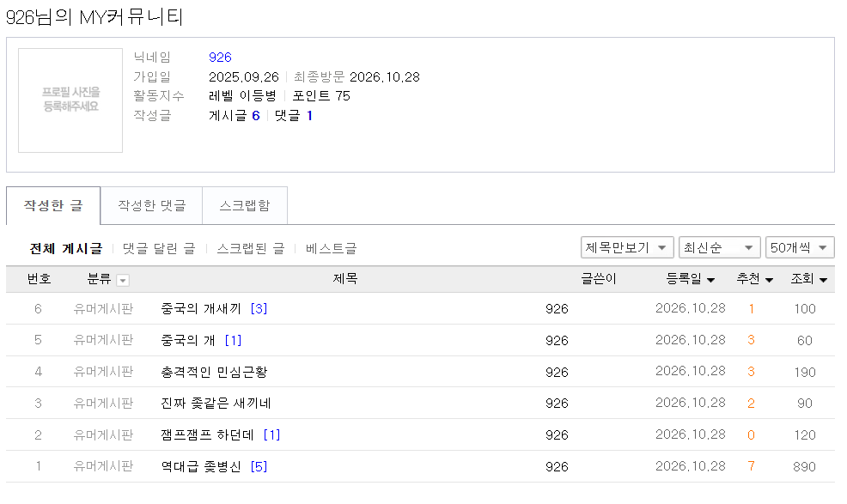Select the 전체 게시글 filter
This screenshot has width=847, height=504.
tap(65, 248)
